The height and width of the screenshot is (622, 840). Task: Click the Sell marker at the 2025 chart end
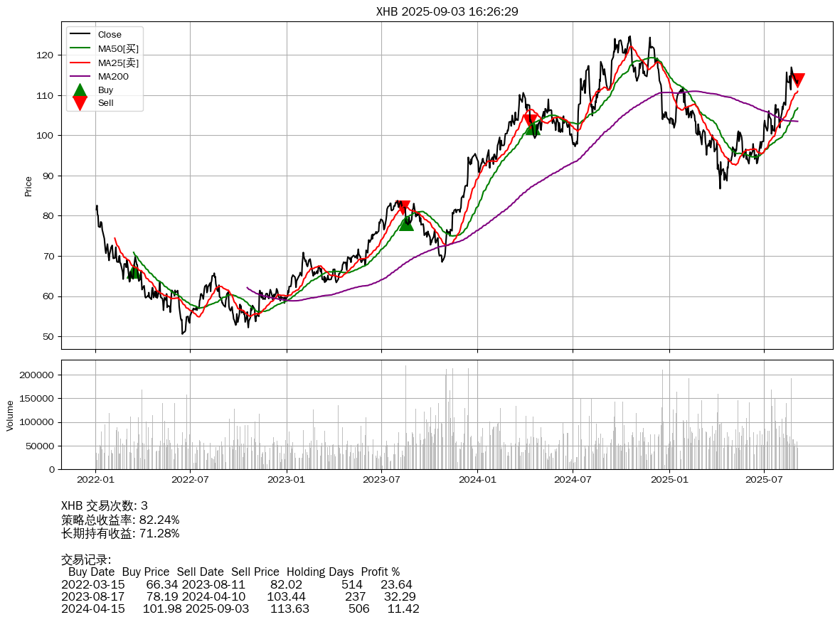pyautogui.click(x=798, y=80)
